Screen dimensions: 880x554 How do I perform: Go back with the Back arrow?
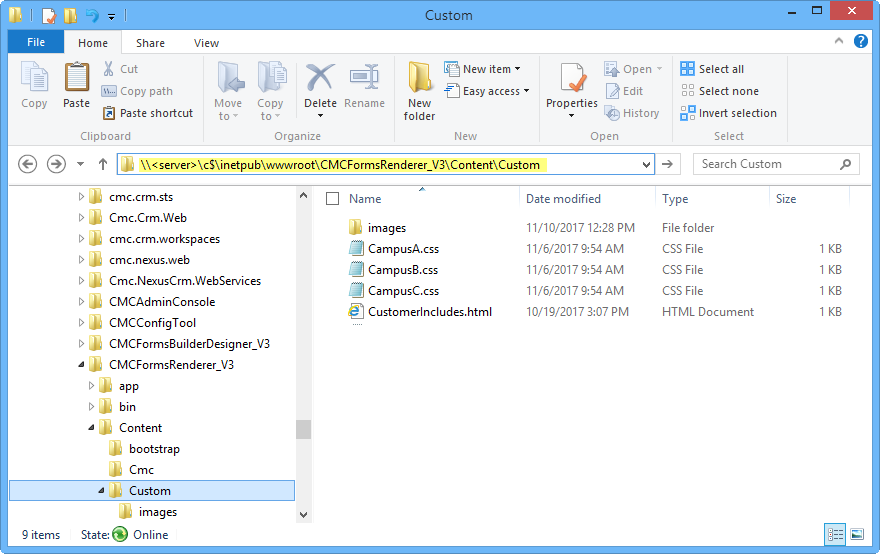[x=28, y=164]
